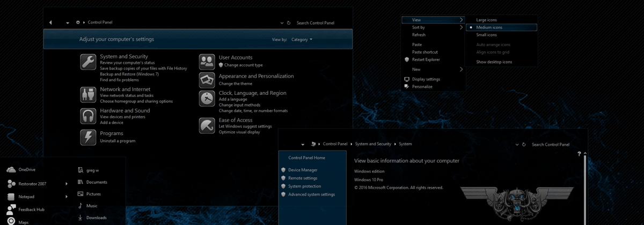Click the Maps icon in Start menu

[11, 222]
